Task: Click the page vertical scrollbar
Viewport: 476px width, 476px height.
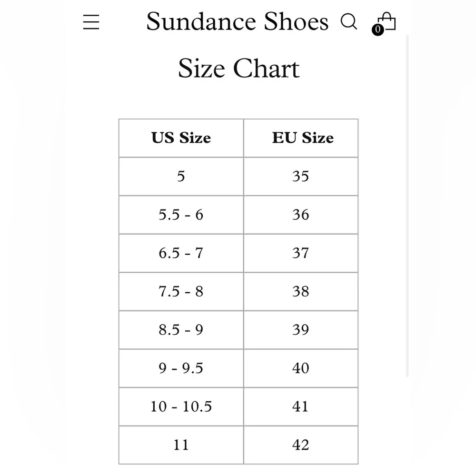Action: [407, 205]
